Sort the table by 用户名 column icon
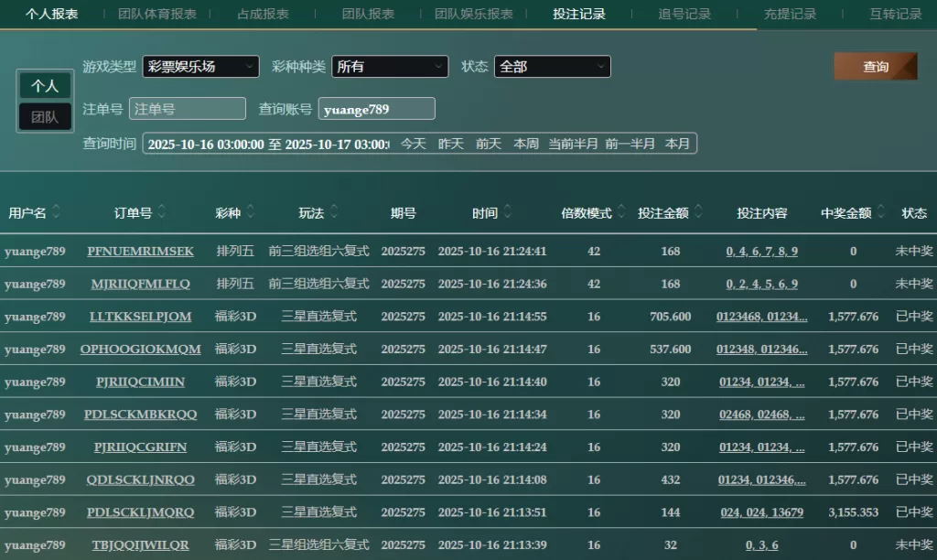Image resolution: width=937 pixels, height=560 pixels. [56, 212]
